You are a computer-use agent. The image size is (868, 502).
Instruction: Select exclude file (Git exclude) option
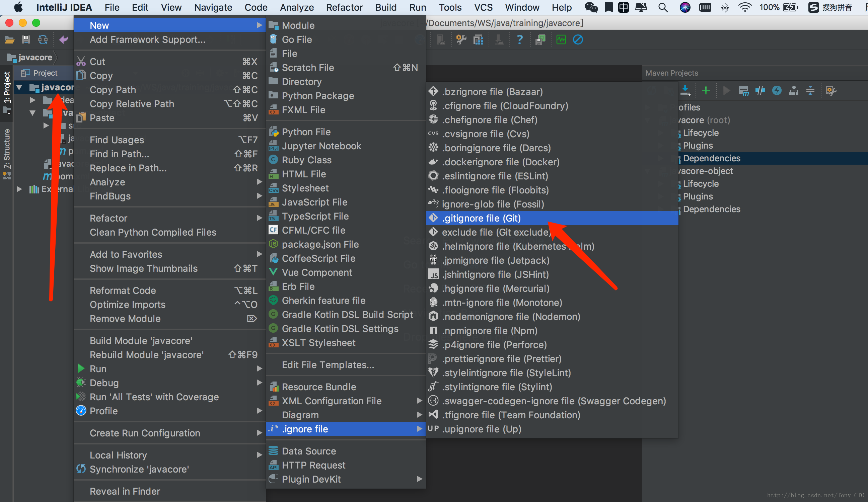coord(552,232)
